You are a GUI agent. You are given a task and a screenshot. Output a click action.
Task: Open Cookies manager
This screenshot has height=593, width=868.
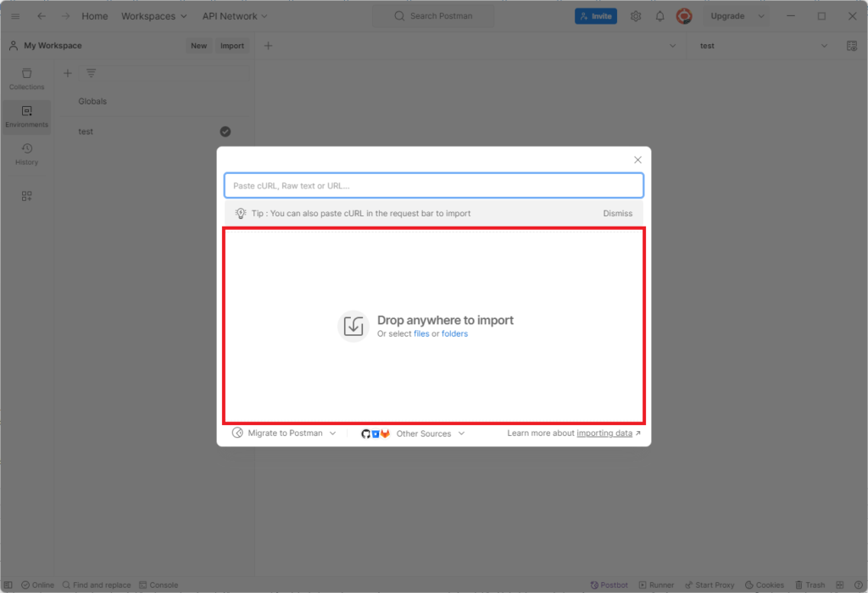[x=764, y=585]
